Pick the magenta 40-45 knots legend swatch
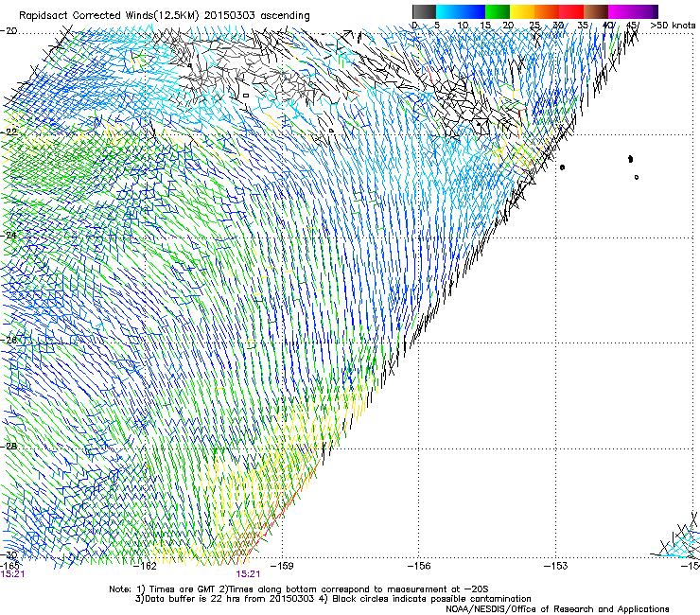This screenshot has width=700, height=615. pos(621,11)
